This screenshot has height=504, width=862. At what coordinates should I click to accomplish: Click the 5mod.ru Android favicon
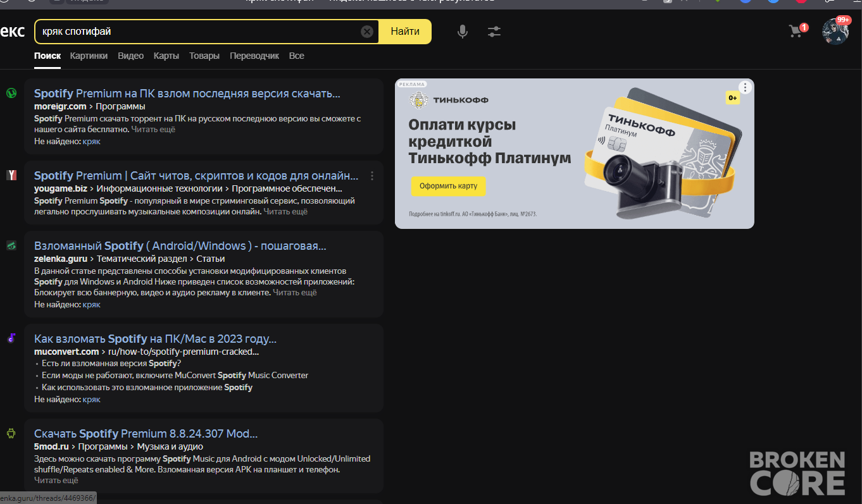coord(11,433)
